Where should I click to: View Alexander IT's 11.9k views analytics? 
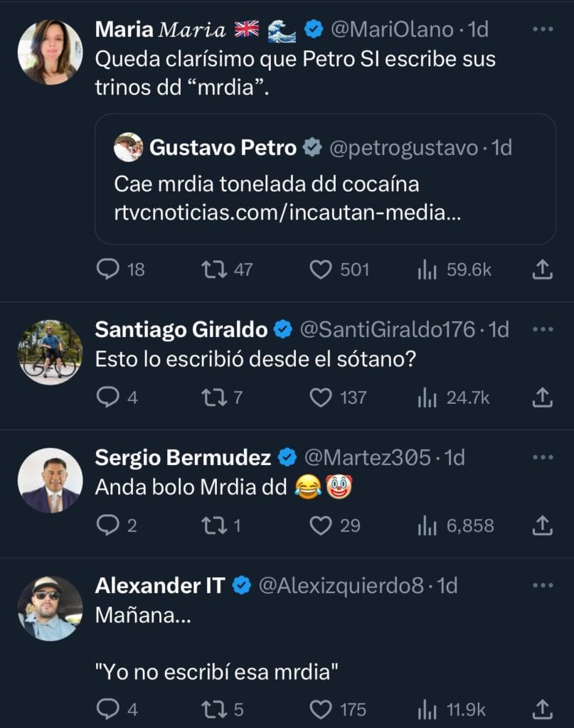[426, 709]
